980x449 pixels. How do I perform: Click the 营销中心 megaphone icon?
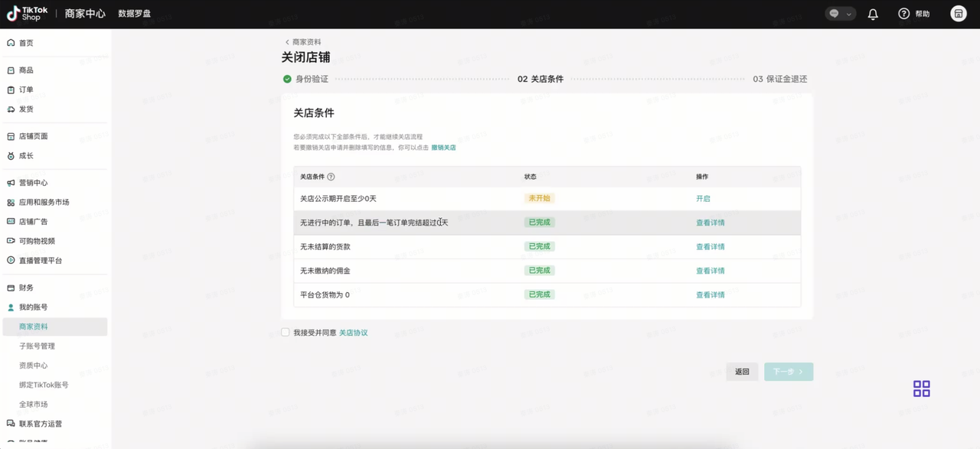(11, 183)
